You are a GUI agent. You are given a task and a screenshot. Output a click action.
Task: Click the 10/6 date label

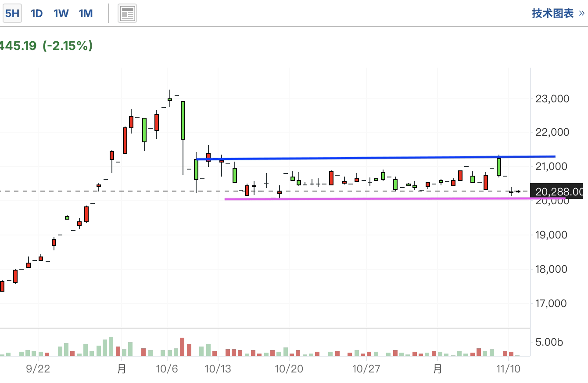click(x=167, y=369)
